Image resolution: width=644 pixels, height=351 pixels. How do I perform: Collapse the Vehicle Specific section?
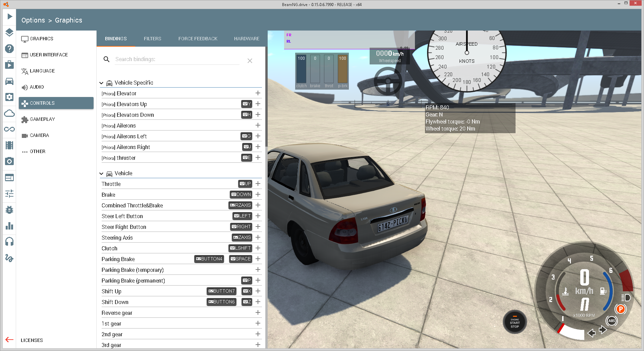101,83
